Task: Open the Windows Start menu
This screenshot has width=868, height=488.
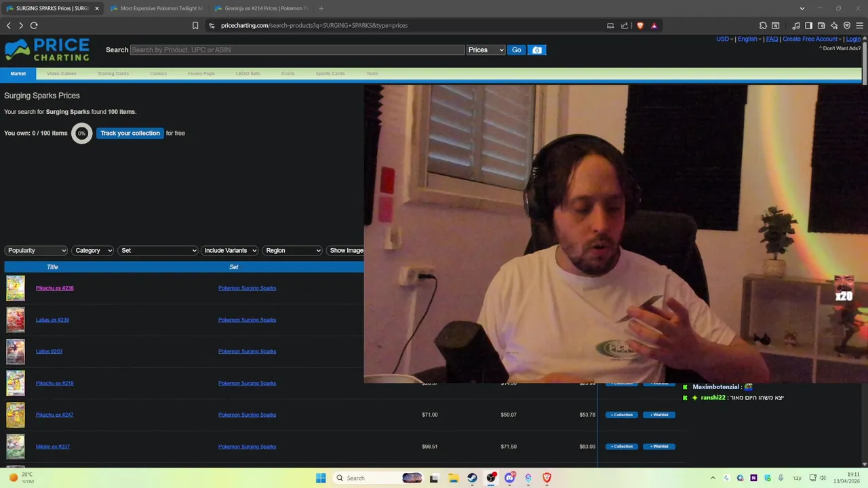Action: [x=321, y=478]
